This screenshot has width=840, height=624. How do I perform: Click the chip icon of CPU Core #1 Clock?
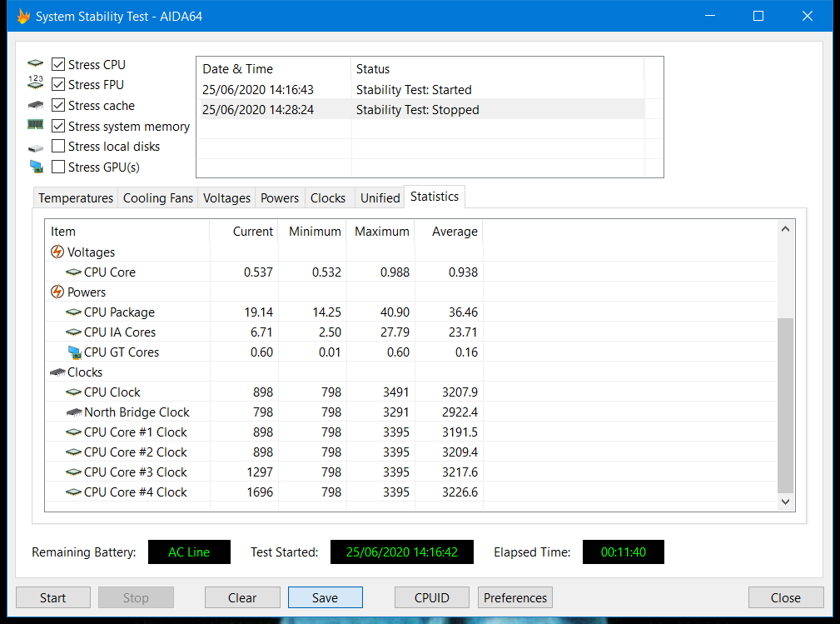point(73,432)
